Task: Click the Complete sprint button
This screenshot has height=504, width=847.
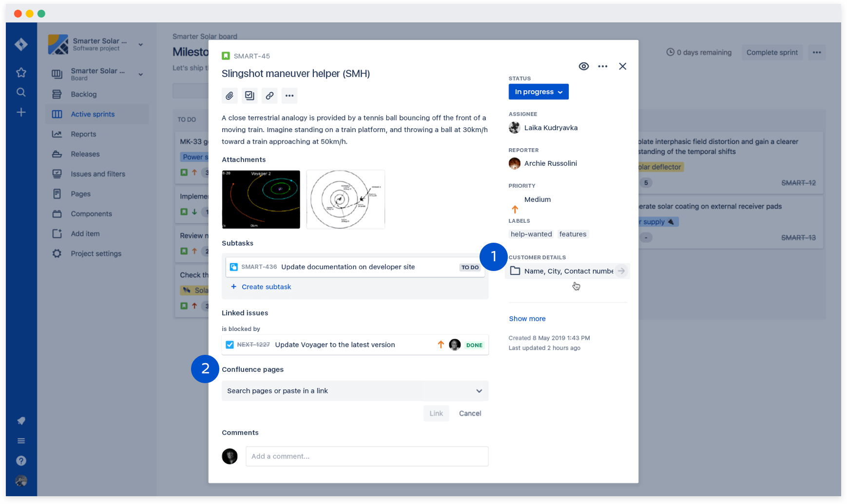Action: (772, 53)
